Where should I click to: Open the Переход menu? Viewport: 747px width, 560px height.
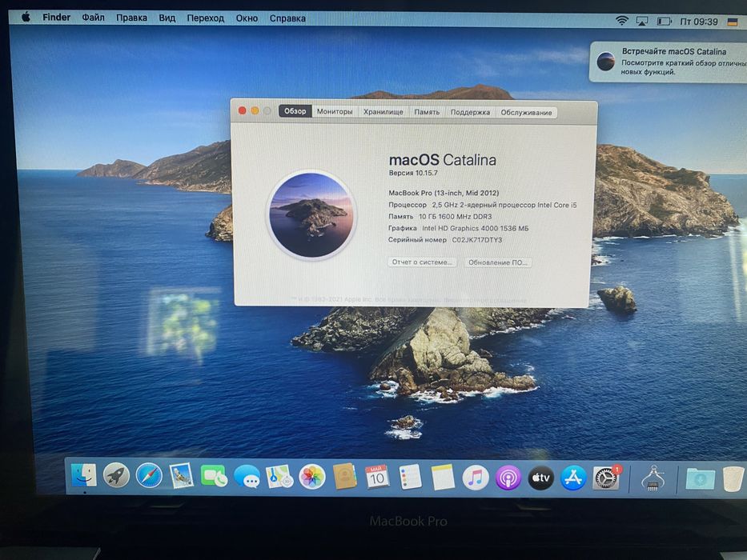[205, 18]
